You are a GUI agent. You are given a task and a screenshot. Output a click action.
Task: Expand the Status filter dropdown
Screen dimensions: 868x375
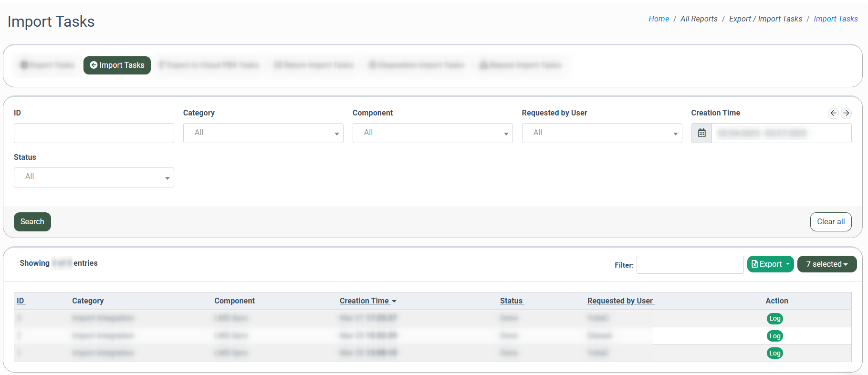click(x=94, y=177)
